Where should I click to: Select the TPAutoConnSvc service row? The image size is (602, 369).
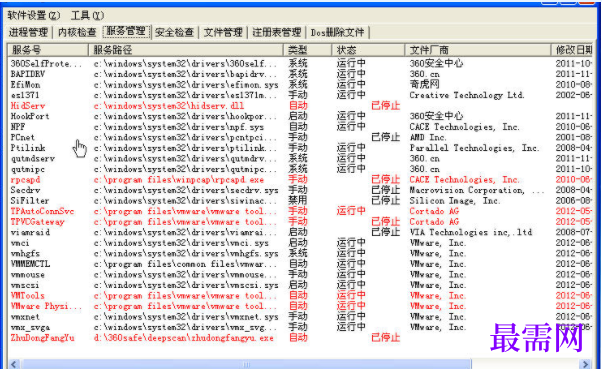pos(301,211)
